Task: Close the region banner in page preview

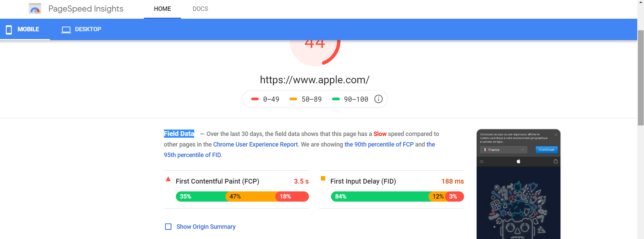Action: 556,135
